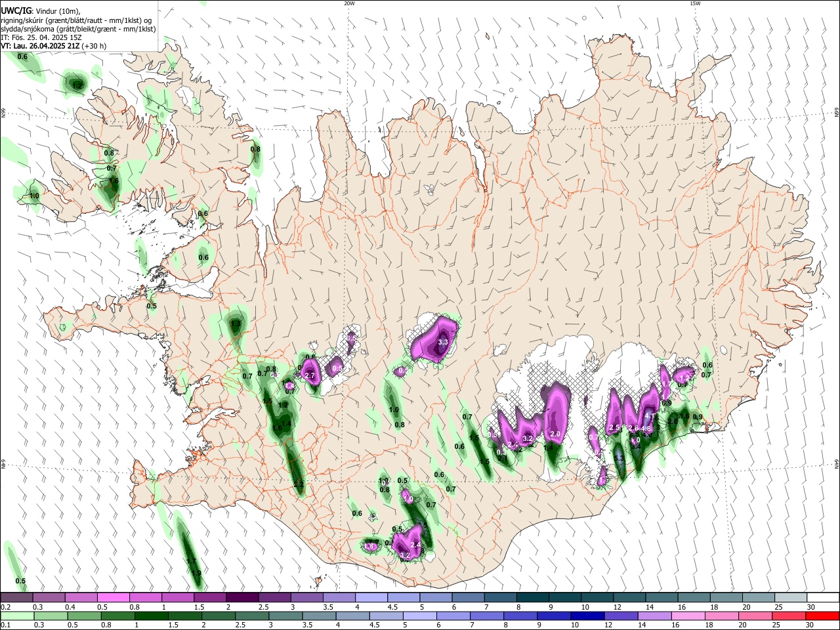
Task: Click the "IT: Fös. 25. 04. 2025 15Z" line
Action: pyautogui.click(x=41, y=37)
